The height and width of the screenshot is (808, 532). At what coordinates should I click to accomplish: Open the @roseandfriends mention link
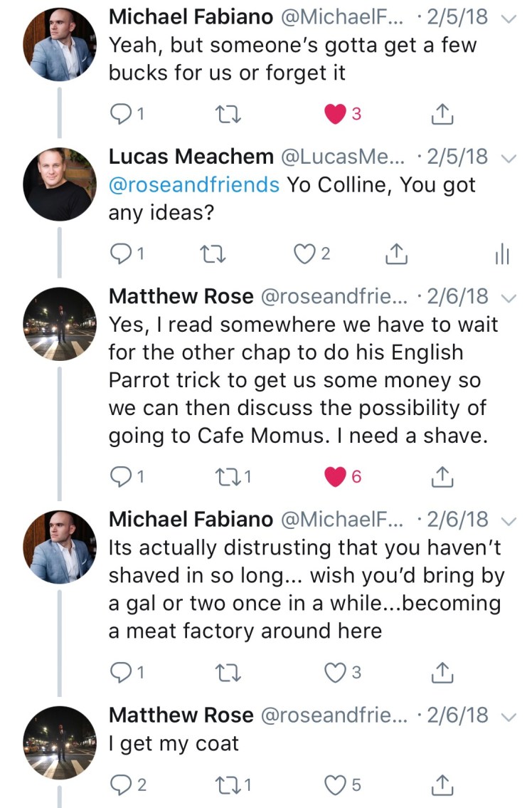pyautogui.click(x=193, y=185)
